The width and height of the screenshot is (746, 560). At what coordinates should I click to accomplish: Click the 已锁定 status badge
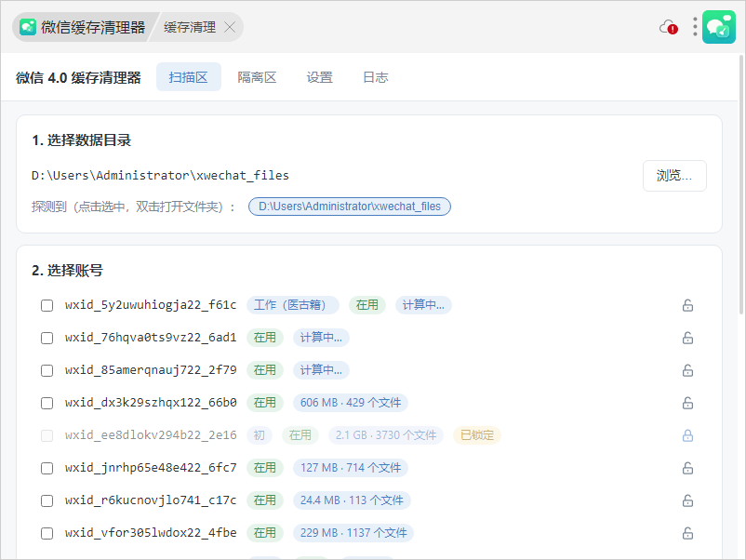[x=477, y=435]
